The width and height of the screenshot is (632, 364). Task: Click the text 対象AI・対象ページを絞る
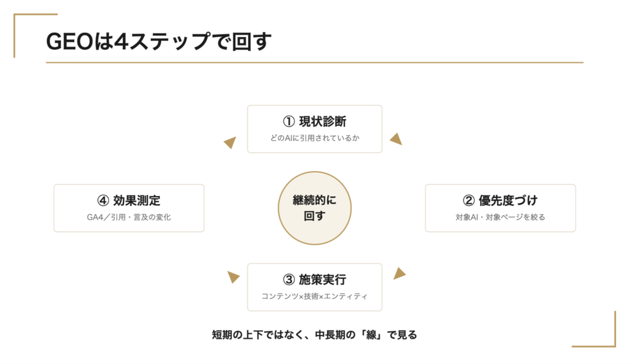[500, 217]
